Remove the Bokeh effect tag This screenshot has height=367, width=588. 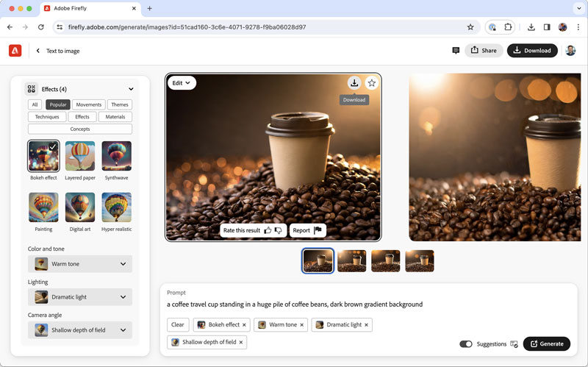pyautogui.click(x=244, y=325)
